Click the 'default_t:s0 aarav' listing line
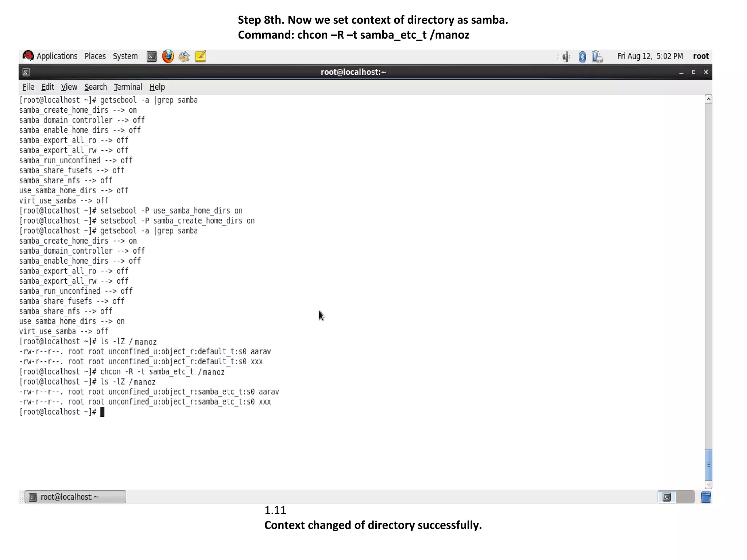The image size is (747, 560). click(145, 352)
